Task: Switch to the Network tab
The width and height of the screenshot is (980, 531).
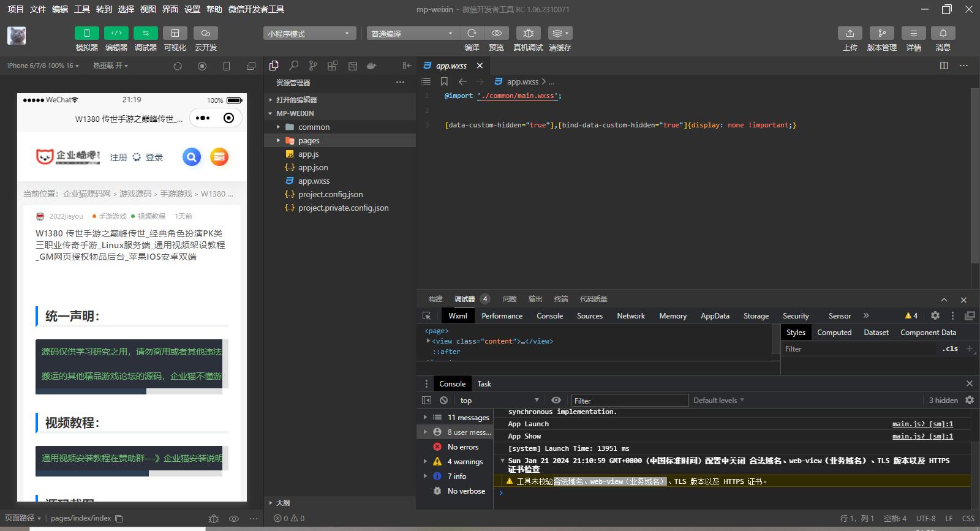Action: (630, 316)
